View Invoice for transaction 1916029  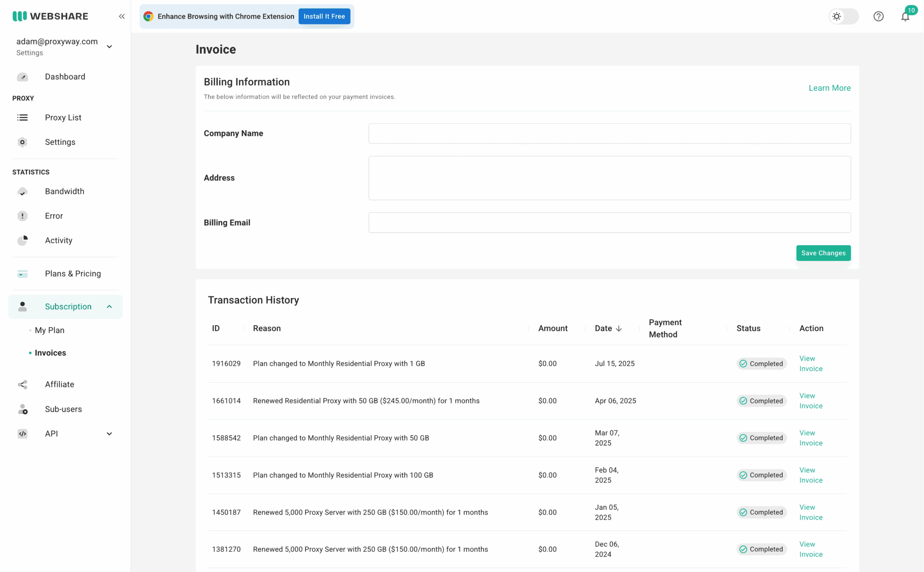(x=810, y=364)
